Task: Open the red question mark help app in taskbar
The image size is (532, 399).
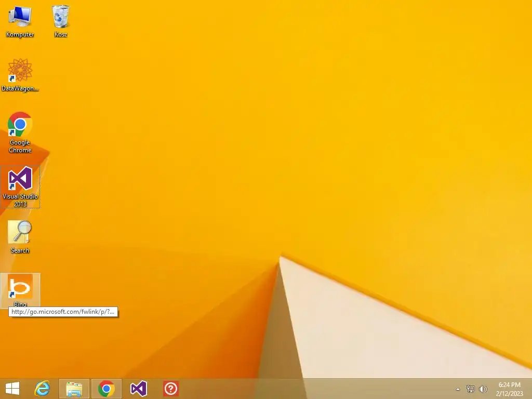Action: pyautogui.click(x=170, y=389)
